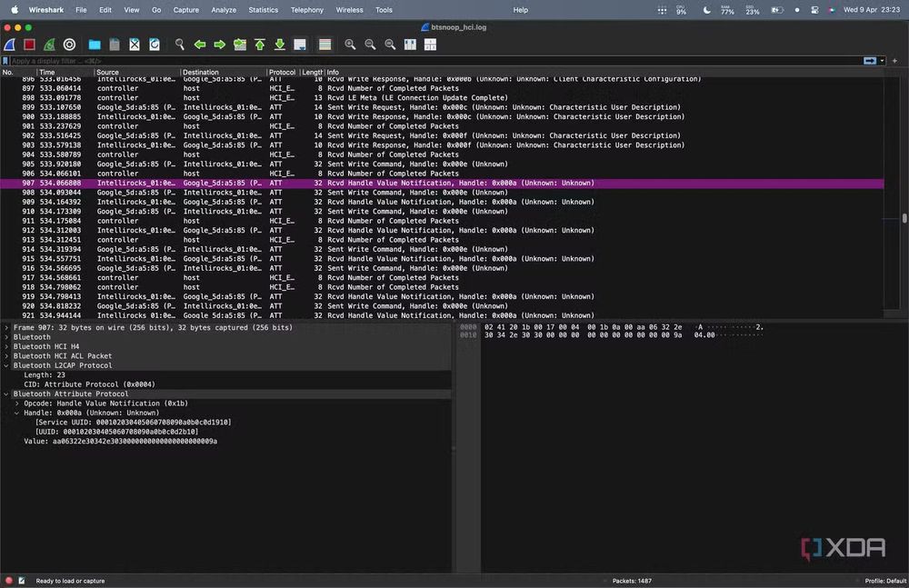Viewport: 909px width, 588px height.
Task: Apply the display filter with arrow button
Action: tap(870, 61)
